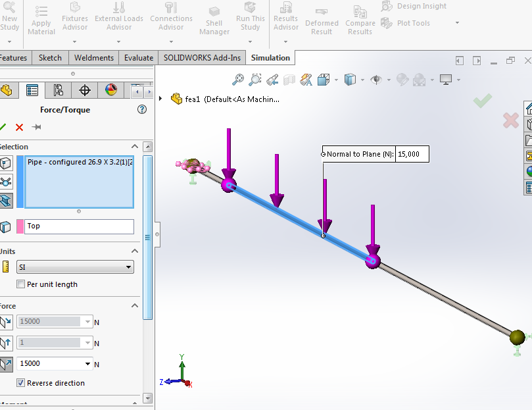Screen dimensions: 532x410
Task: Click Run This Study
Action: click(x=250, y=17)
